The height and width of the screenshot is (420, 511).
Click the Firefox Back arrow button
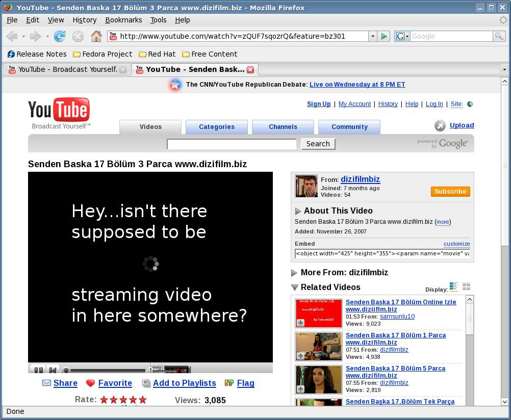[12, 36]
